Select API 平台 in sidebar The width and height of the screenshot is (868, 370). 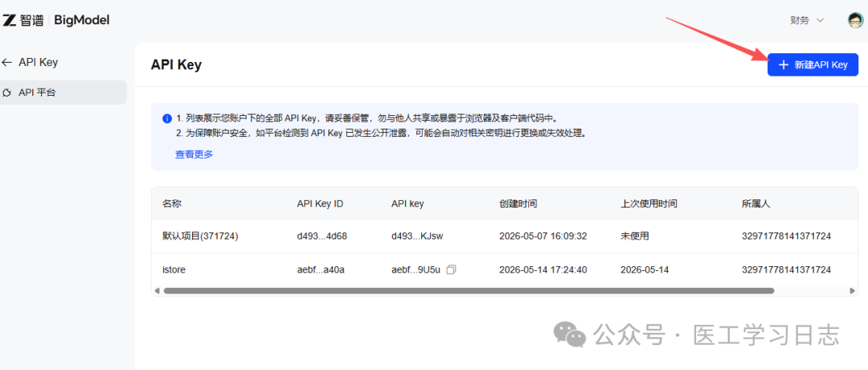click(x=63, y=92)
